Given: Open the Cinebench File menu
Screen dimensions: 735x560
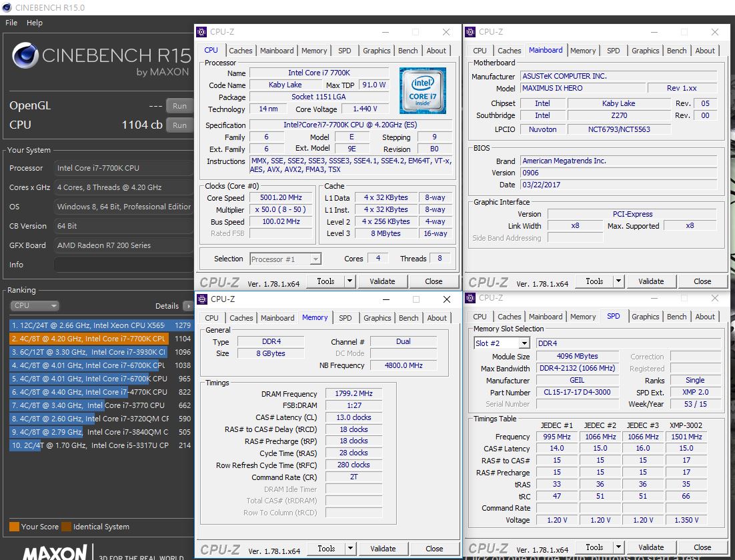Looking at the screenshot, I should pyautogui.click(x=11, y=23).
